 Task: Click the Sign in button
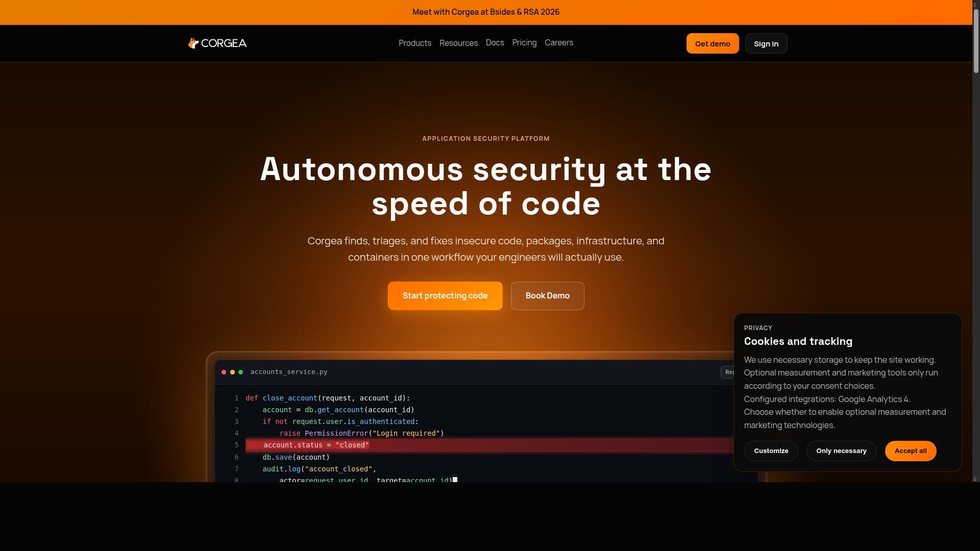pos(766,44)
